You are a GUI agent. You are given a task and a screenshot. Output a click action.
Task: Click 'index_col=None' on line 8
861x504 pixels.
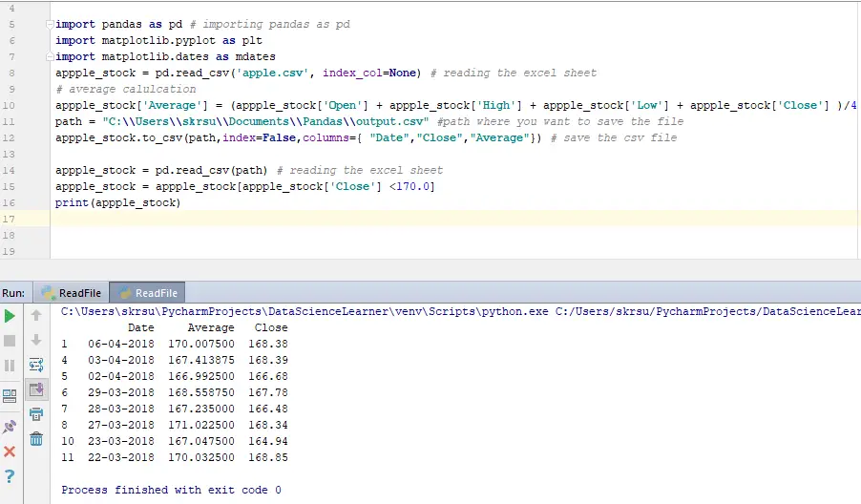click(x=369, y=73)
